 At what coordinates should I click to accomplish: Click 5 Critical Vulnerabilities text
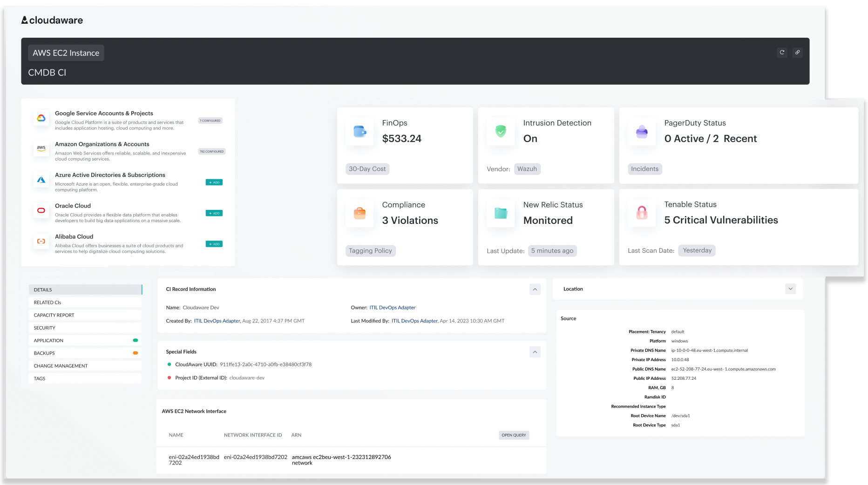coord(721,220)
